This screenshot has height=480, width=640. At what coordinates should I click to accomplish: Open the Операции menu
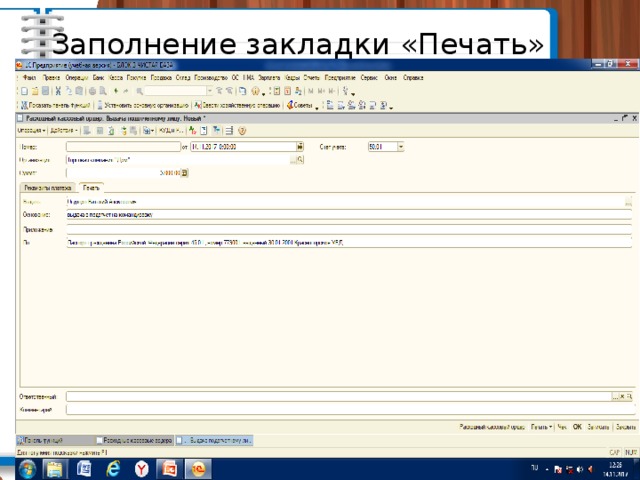[77, 78]
